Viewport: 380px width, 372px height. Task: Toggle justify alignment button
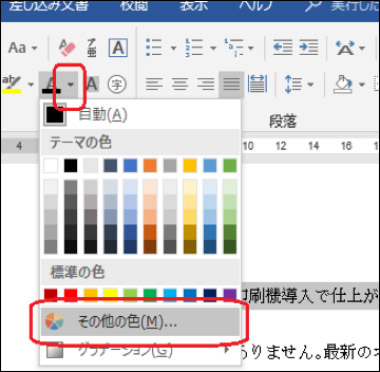231,84
